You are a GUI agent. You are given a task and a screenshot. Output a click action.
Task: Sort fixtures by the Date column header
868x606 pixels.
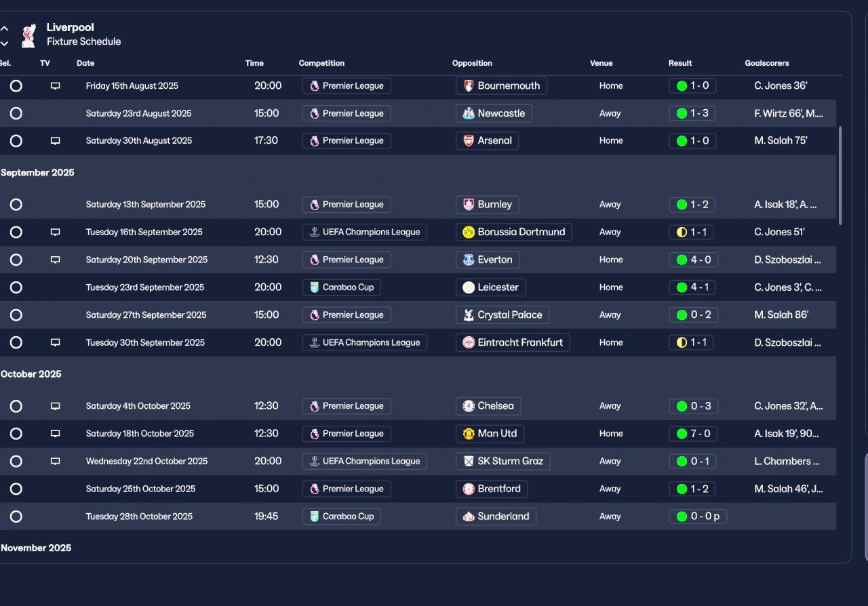coord(85,63)
